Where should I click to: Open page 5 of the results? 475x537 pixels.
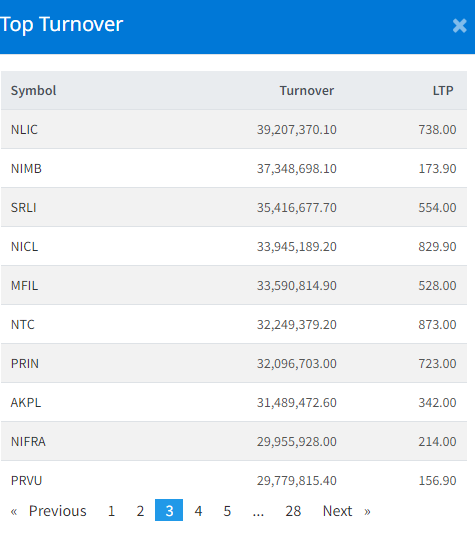(227, 511)
